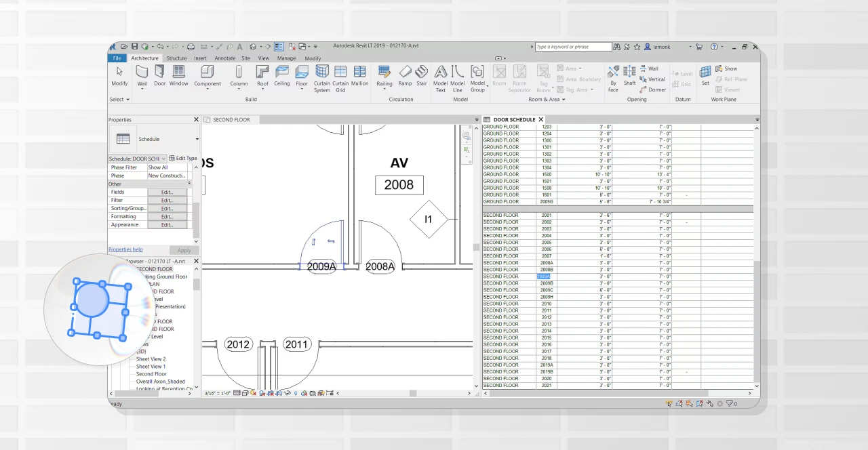The width and height of the screenshot is (868, 450).
Task: Select the Ramp tool
Action: pyautogui.click(x=405, y=75)
